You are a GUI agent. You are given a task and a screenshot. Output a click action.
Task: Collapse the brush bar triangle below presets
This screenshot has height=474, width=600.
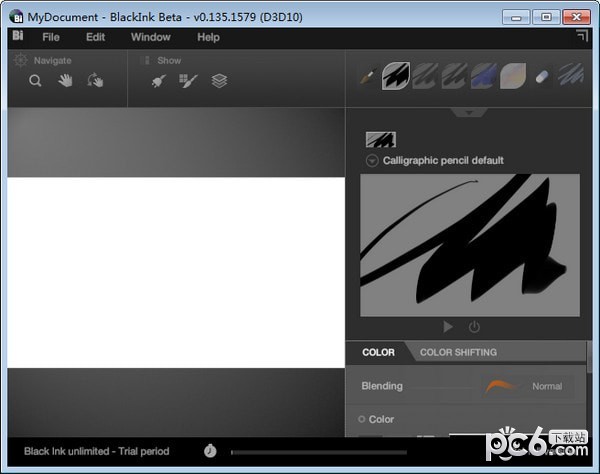pyautogui.click(x=469, y=112)
